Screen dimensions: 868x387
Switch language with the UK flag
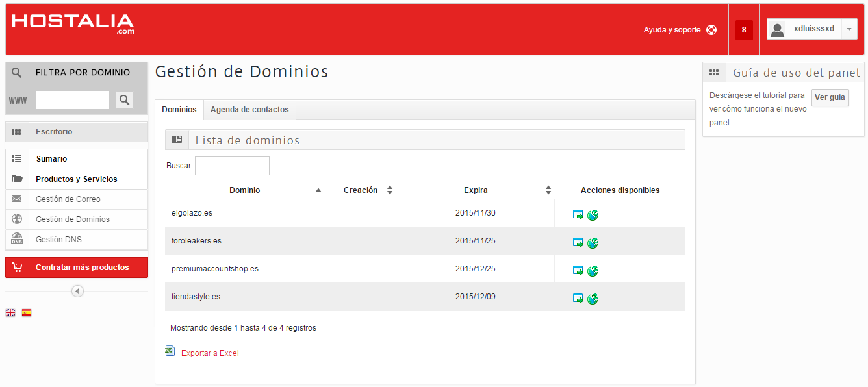tap(10, 312)
